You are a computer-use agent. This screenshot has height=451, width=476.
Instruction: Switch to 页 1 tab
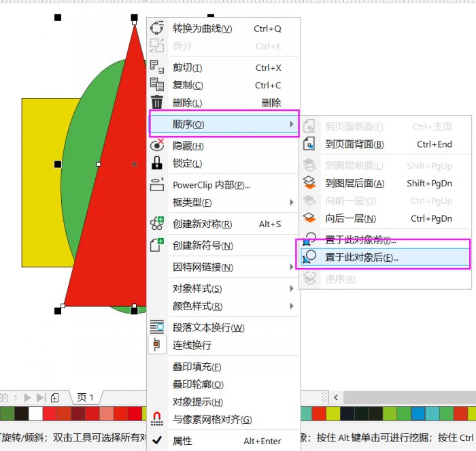(x=86, y=397)
